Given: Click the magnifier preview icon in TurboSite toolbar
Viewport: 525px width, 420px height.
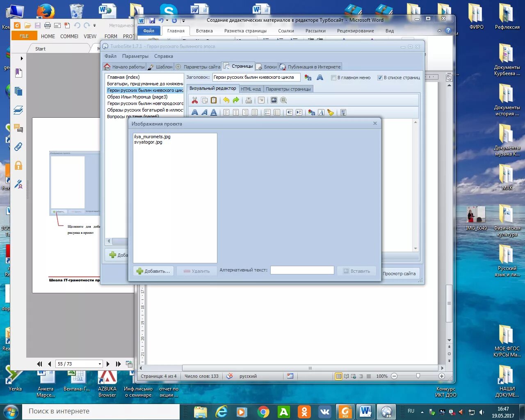Looking at the screenshot, I should coord(283,100).
